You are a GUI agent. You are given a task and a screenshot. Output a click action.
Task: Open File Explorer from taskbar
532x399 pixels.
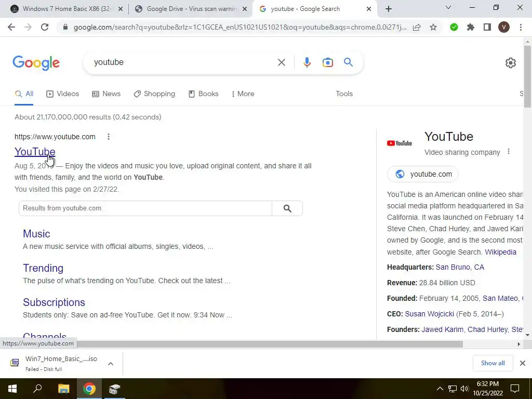tap(63, 389)
